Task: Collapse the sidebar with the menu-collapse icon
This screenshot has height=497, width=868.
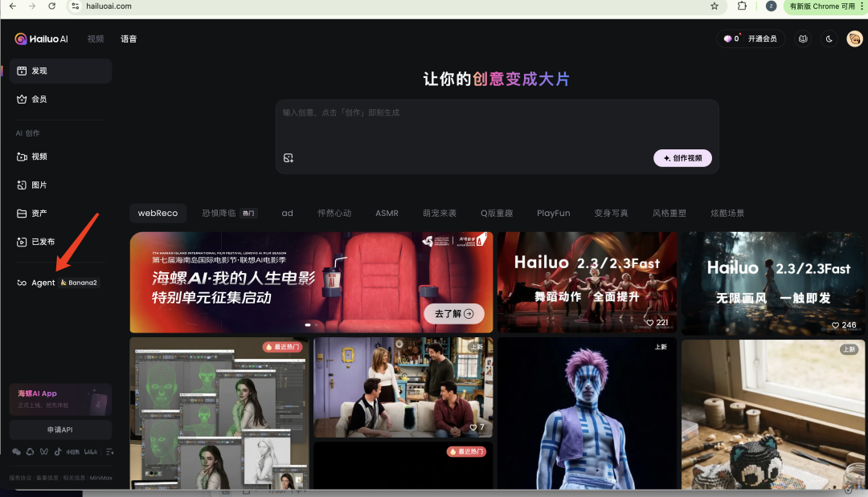Action: click(x=109, y=452)
